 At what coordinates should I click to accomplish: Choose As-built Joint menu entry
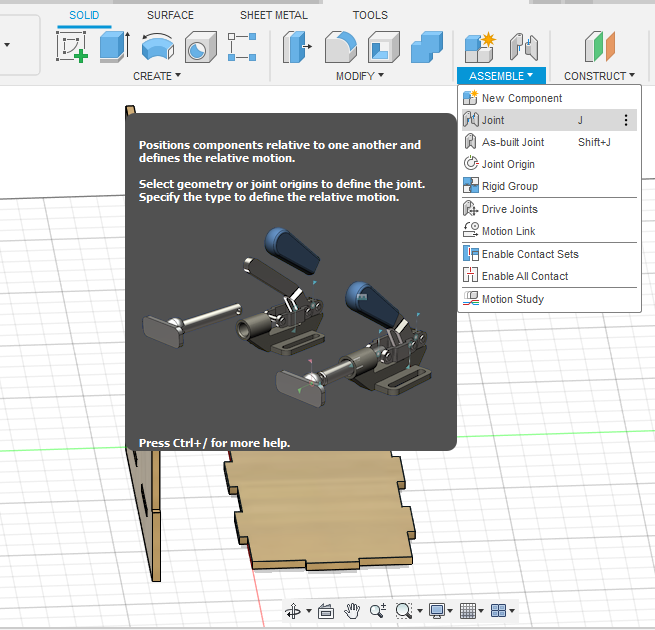point(549,142)
